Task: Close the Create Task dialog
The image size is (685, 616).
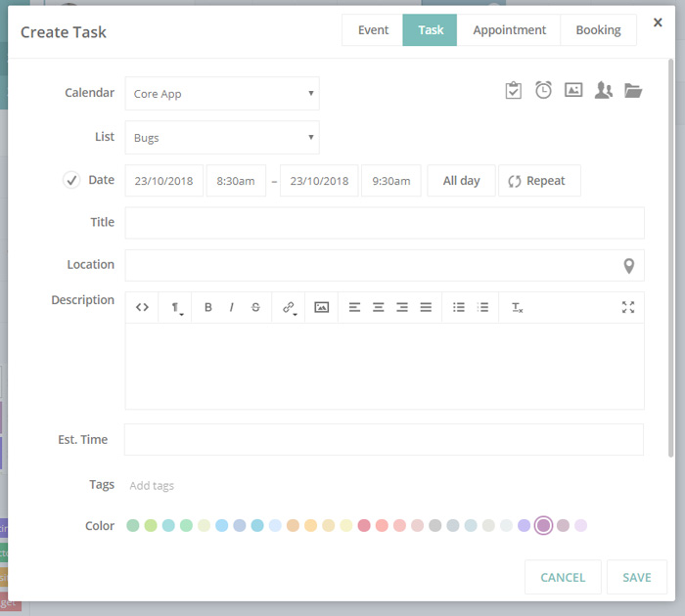Action: coord(658,22)
